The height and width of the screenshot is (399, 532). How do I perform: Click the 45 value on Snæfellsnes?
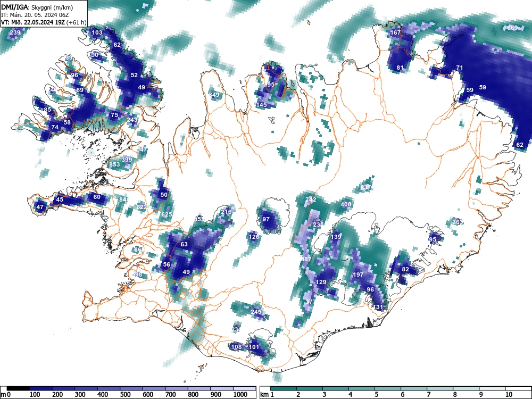[x=60, y=199]
